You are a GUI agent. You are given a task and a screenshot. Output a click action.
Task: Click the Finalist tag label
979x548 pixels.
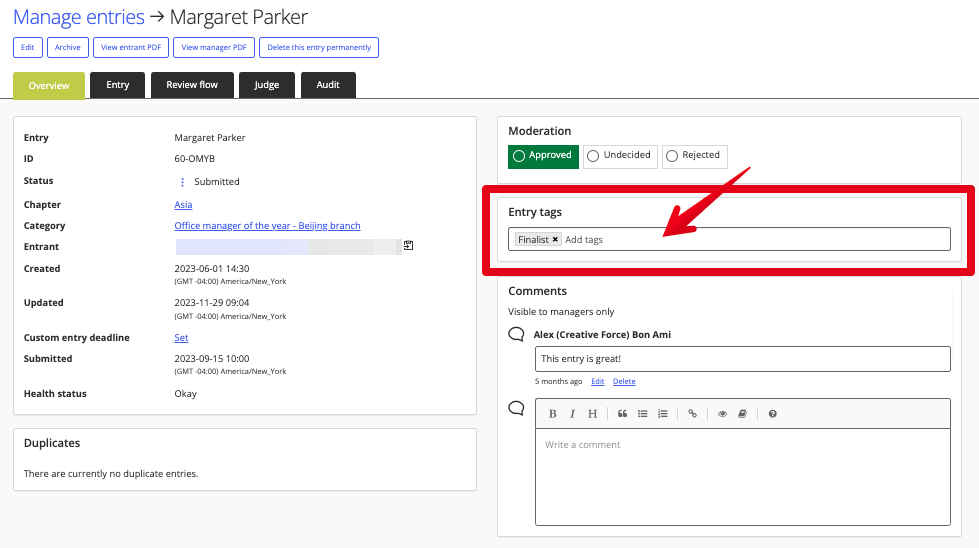(533, 240)
